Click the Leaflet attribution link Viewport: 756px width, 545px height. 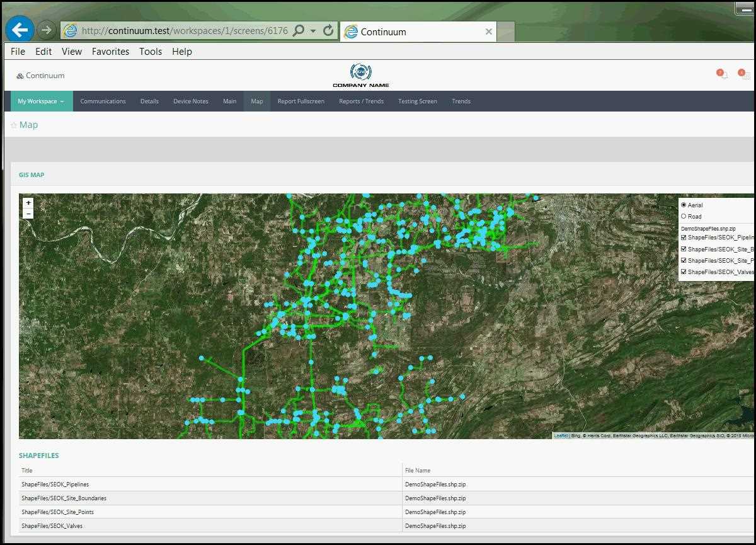click(x=561, y=435)
